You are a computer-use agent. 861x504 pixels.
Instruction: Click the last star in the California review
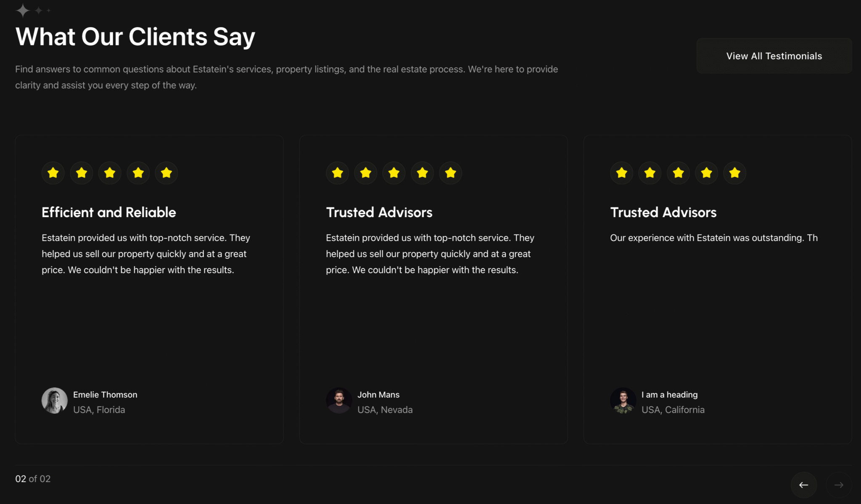tap(735, 173)
